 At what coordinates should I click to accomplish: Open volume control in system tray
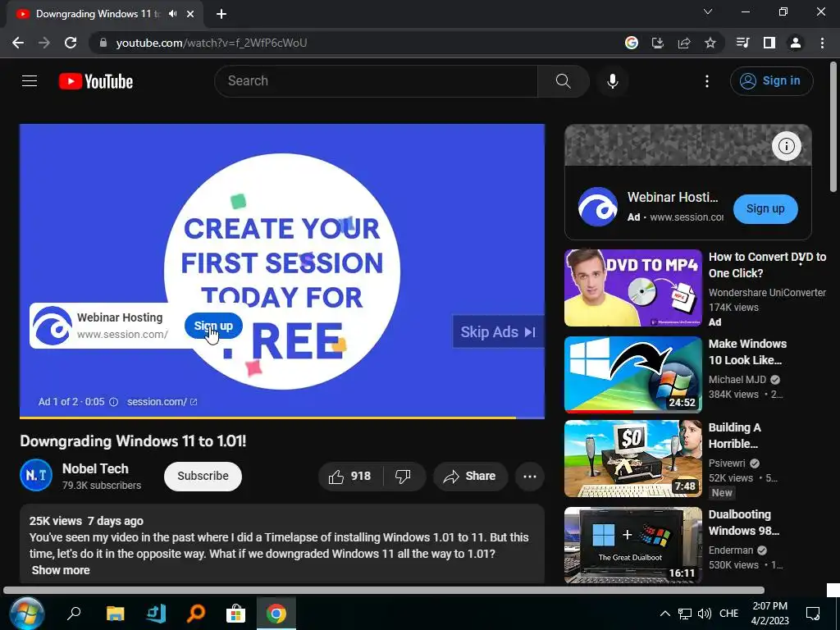[705, 614]
